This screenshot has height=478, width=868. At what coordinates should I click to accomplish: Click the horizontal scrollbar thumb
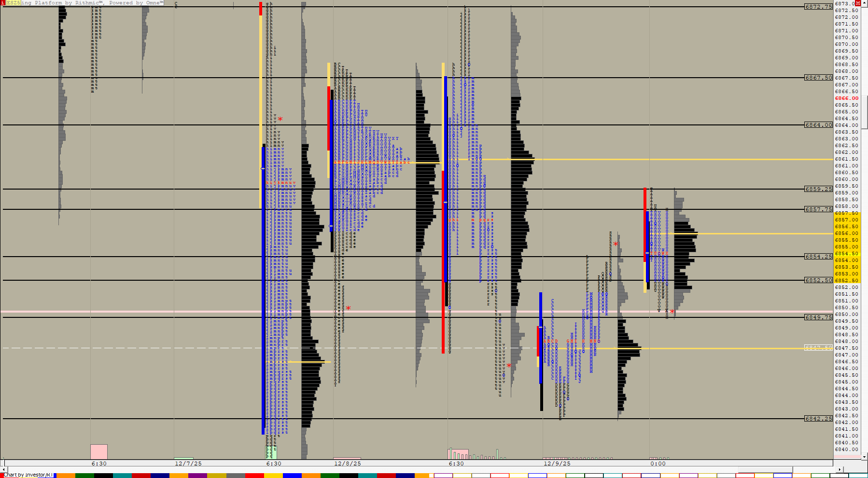point(765,469)
